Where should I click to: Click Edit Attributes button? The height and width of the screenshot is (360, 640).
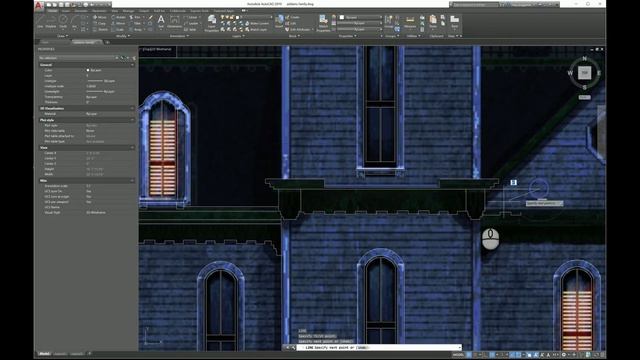tap(298, 30)
